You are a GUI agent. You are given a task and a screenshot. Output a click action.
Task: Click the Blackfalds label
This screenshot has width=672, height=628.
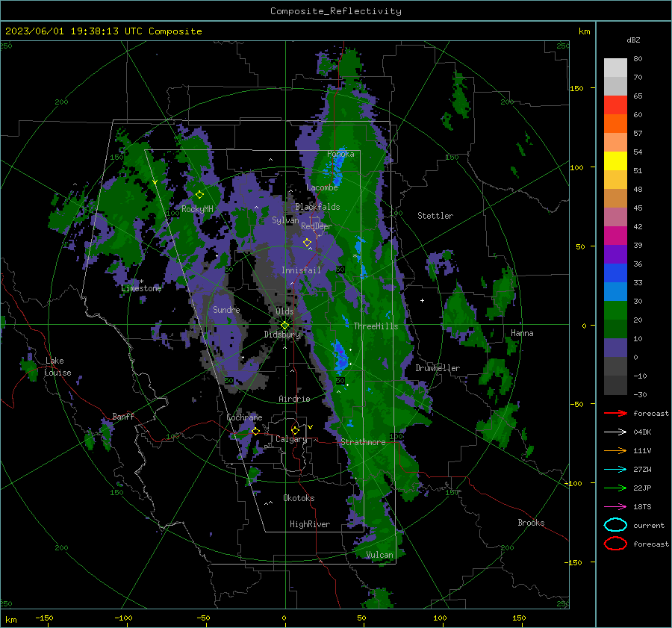click(317, 207)
